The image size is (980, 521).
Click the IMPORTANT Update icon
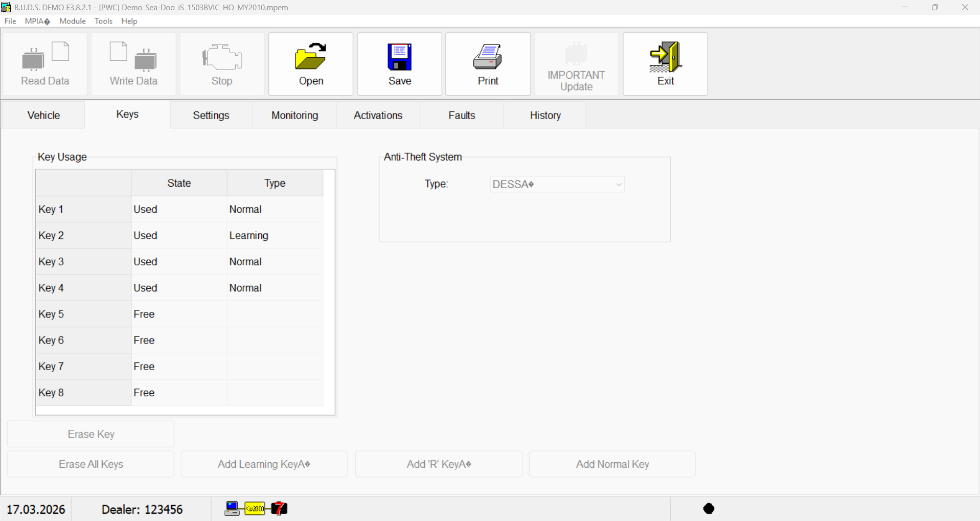(576, 63)
